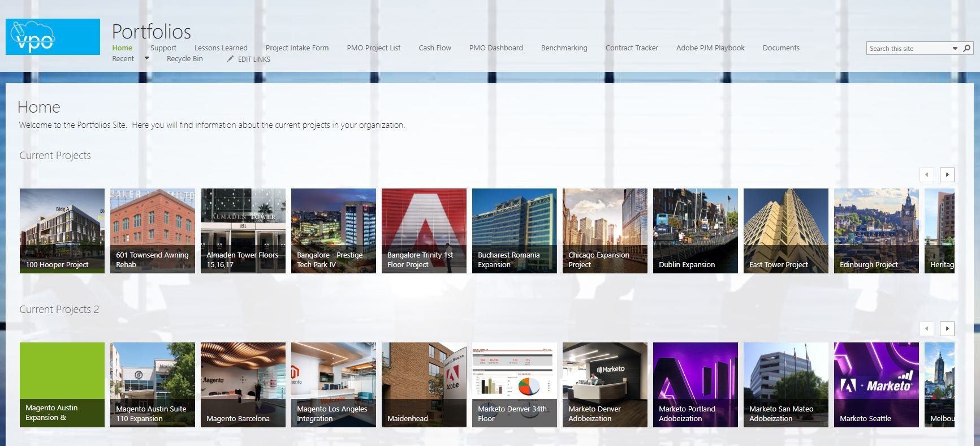The image size is (980, 446).
Task: Open Marketo Portland Adobeization tile
Action: [696, 385]
